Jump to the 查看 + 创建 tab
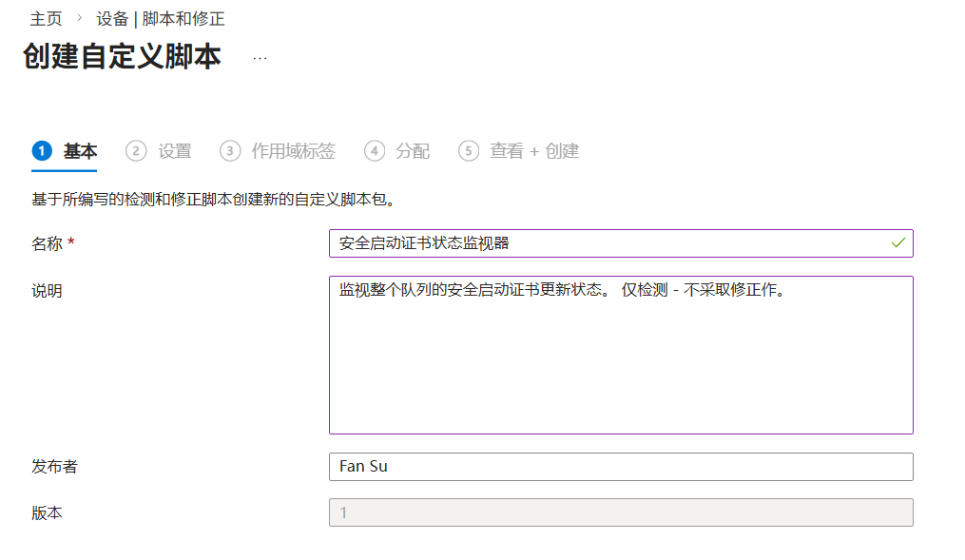The image size is (965, 560). pos(533,151)
